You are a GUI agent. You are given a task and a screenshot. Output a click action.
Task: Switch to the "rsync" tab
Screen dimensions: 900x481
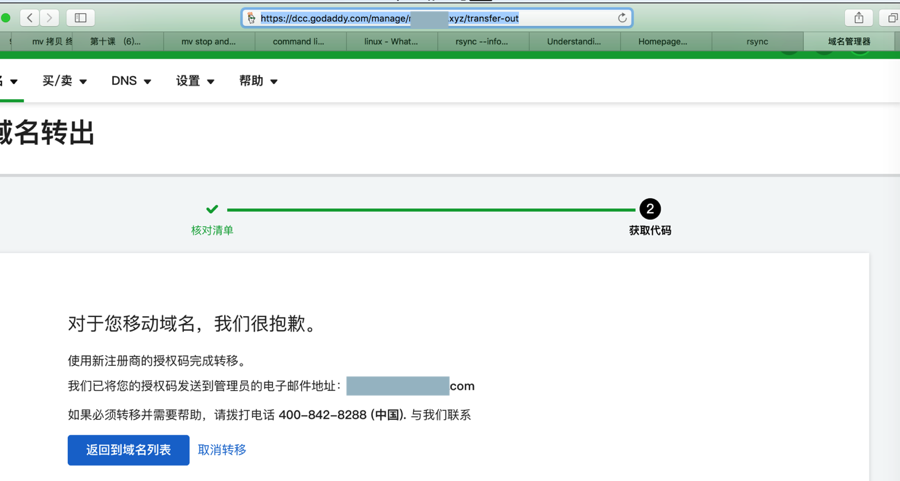[x=757, y=41]
